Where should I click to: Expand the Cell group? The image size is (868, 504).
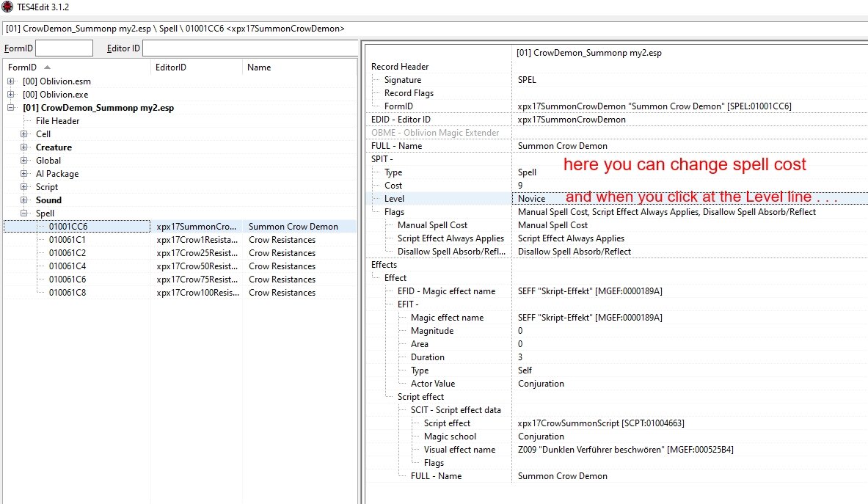point(23,134)
